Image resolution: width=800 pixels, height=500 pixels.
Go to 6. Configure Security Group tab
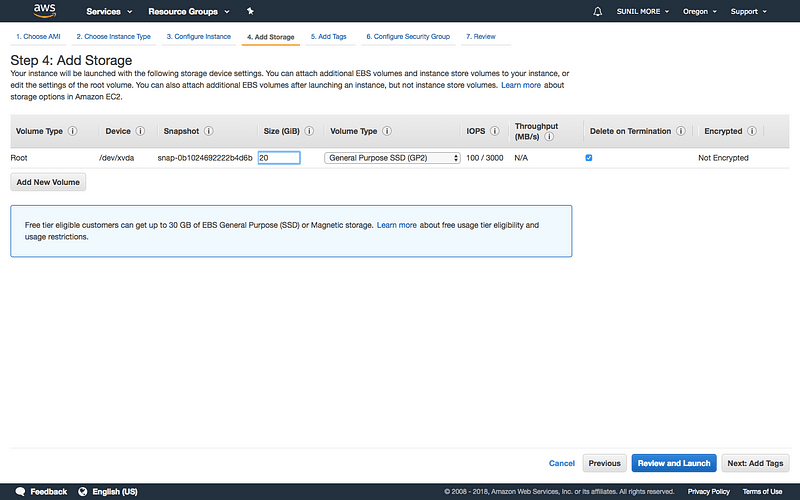click(408, 37)
